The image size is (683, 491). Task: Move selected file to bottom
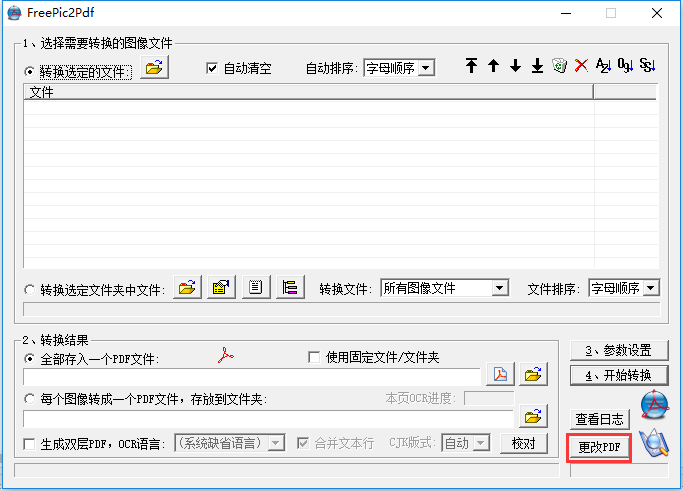click(x=538, y=66)
